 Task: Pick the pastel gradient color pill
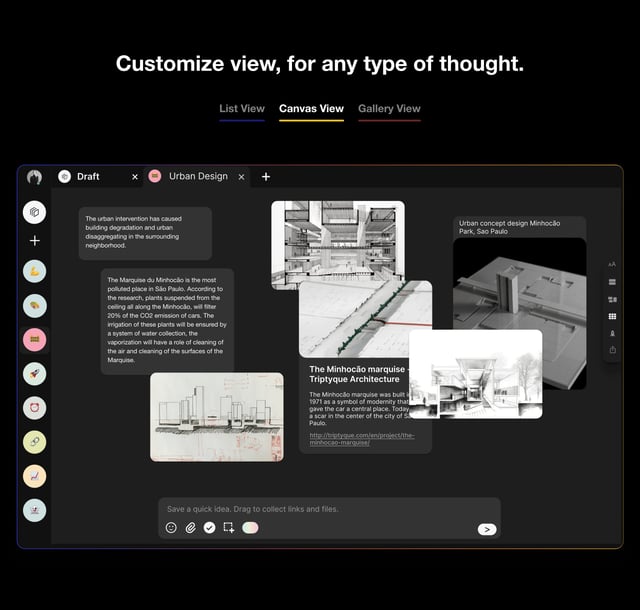250,528
